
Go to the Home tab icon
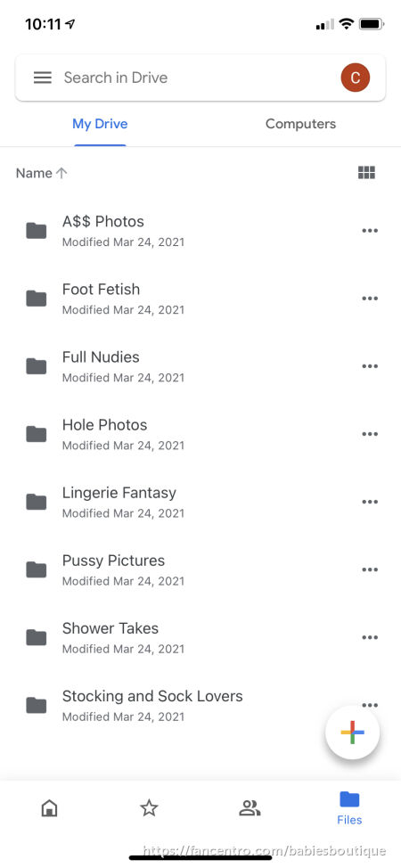click(49, 809)
